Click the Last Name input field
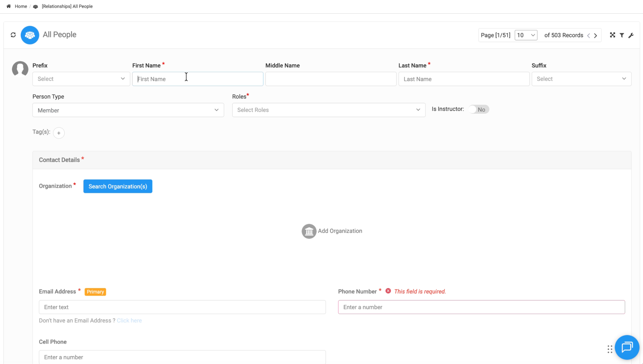643x364 pixels. click(464, 79)
